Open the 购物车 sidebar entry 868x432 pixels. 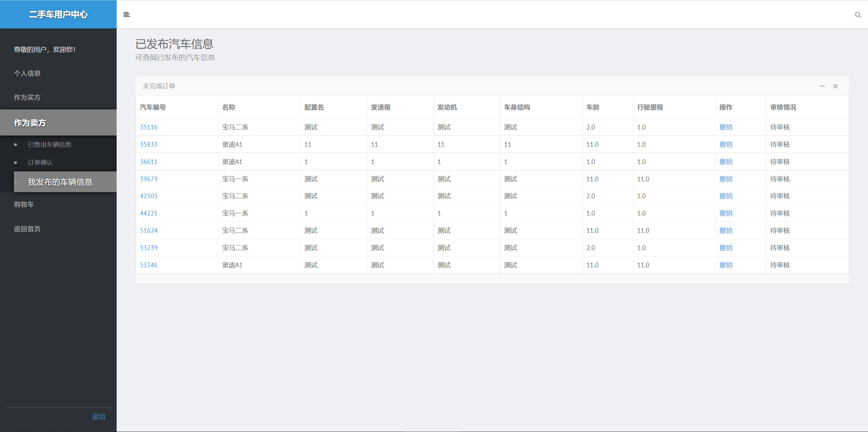[24, 205]
